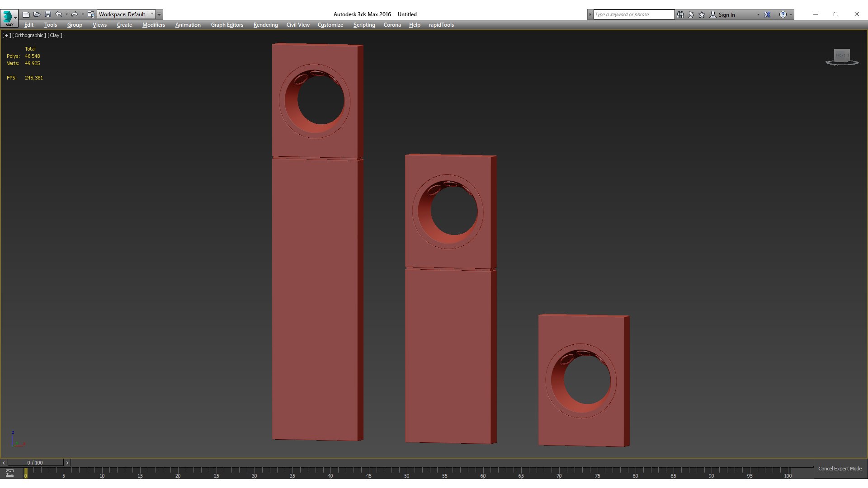The image size is (868, 488).
Task: Open the Modifiers menu
Action: coord(153,25)
